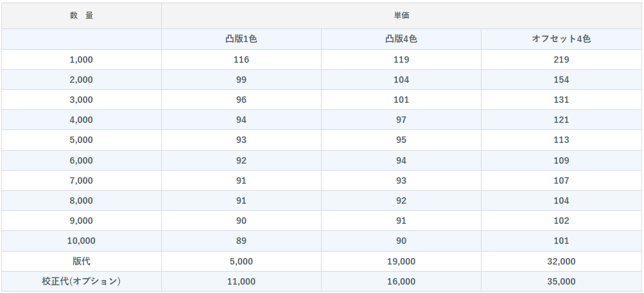Click the 35,000 校正代 value
Viewport: 644px width, 293px height.
(561, 281)
